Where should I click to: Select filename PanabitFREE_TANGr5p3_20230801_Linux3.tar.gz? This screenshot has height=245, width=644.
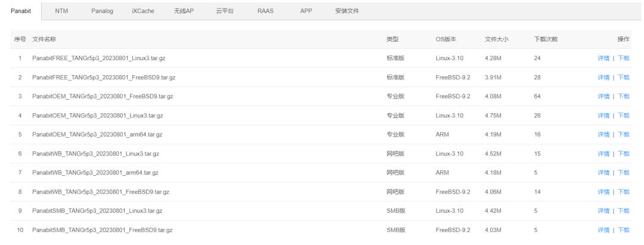click(99, 58)
